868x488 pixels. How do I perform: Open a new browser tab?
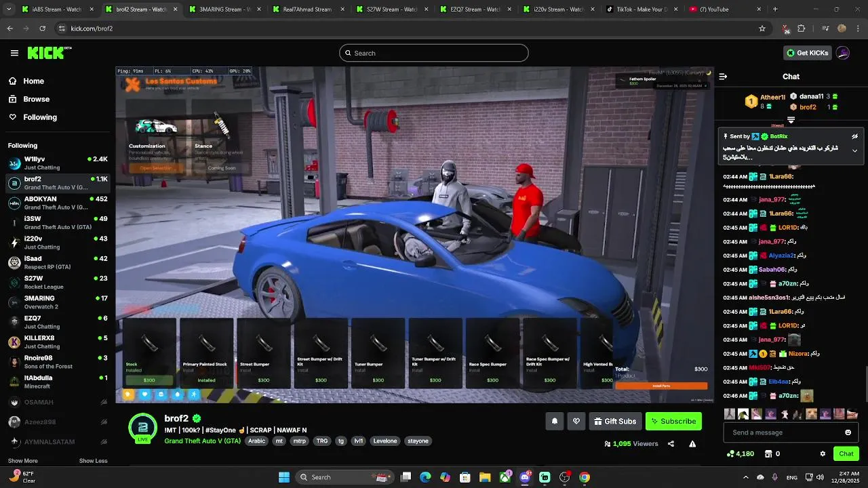[x=775, y=9]
